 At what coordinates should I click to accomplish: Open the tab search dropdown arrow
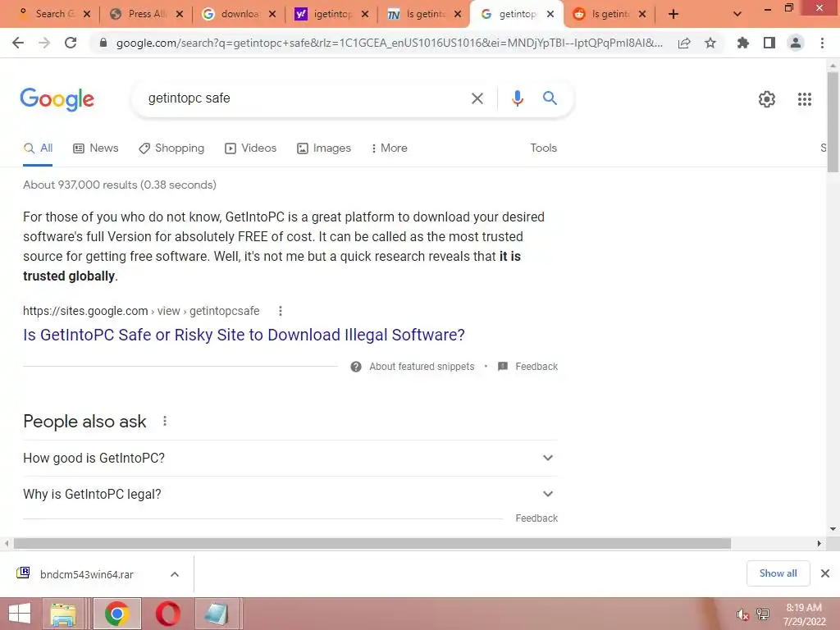(x=737, y=15)
